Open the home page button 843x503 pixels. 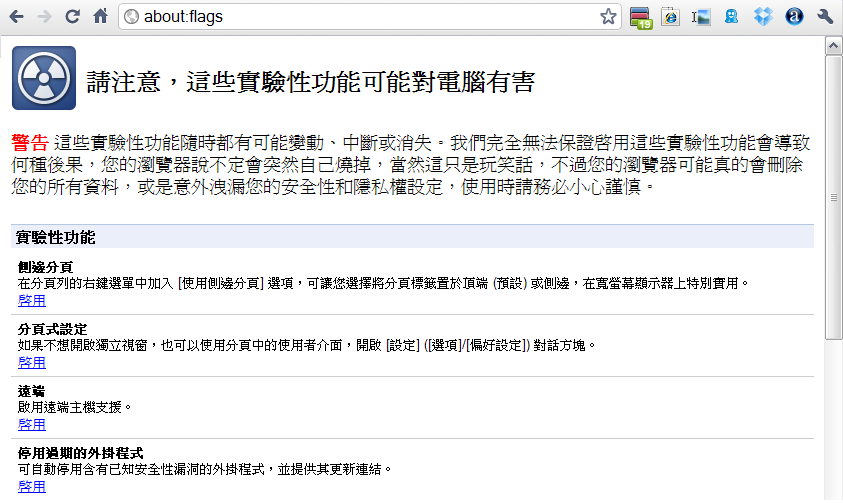(x=101, y=16)
